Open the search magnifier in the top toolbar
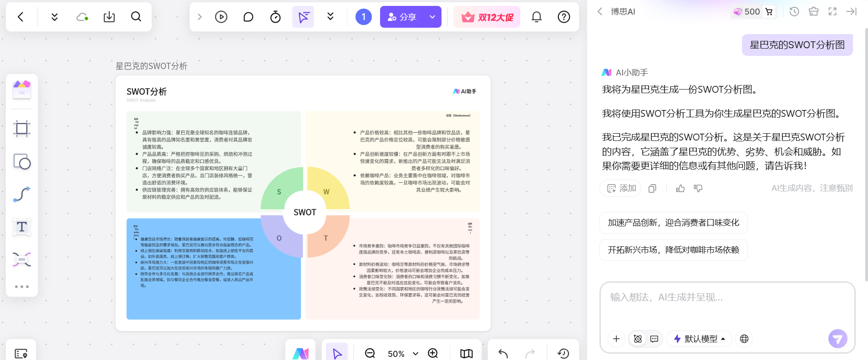The height and width of the screenshot is (360, 868). click(x=136, y=17)
